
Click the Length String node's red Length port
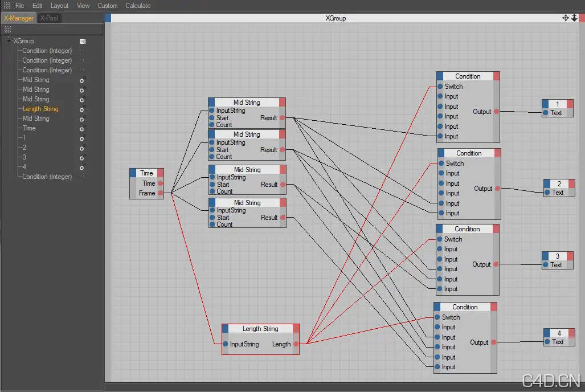point(296,344)
